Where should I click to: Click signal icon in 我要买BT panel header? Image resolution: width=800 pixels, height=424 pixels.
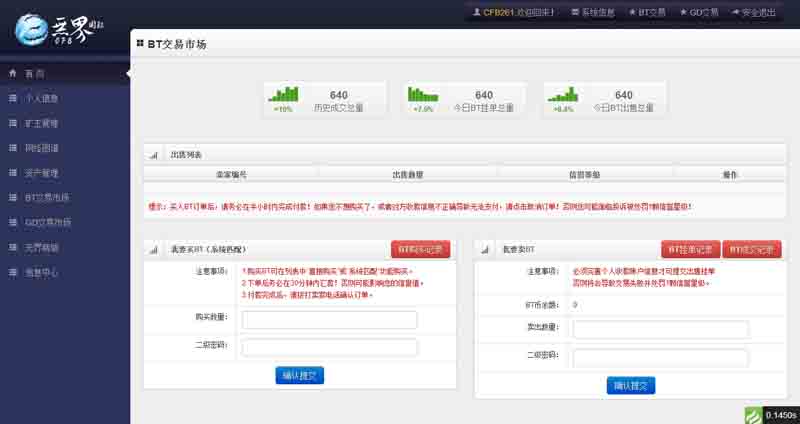[154, 250]
